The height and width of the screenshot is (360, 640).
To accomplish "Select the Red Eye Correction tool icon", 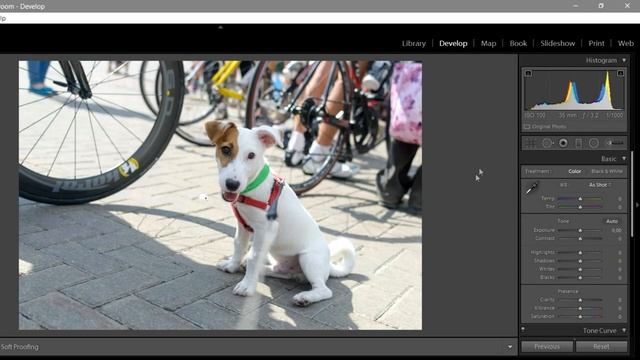I will click(563, 143).
